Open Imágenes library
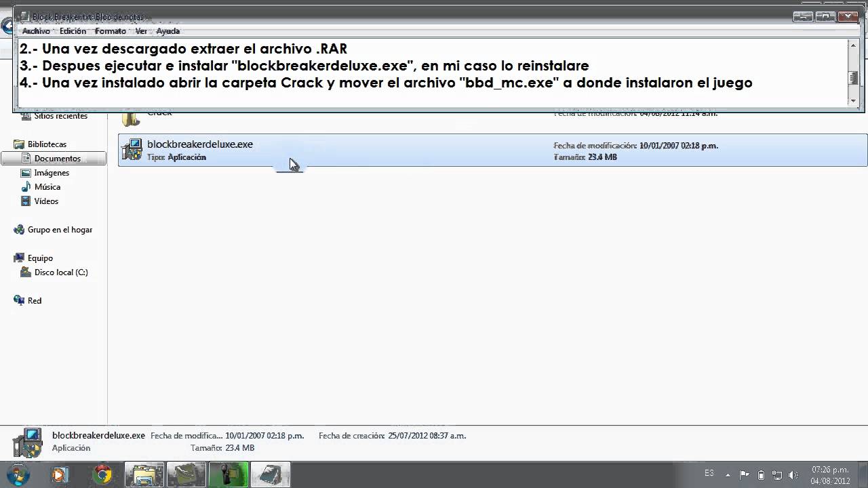Screen dimensions: 868x488 pyautogui.click(x=52, y=173)
